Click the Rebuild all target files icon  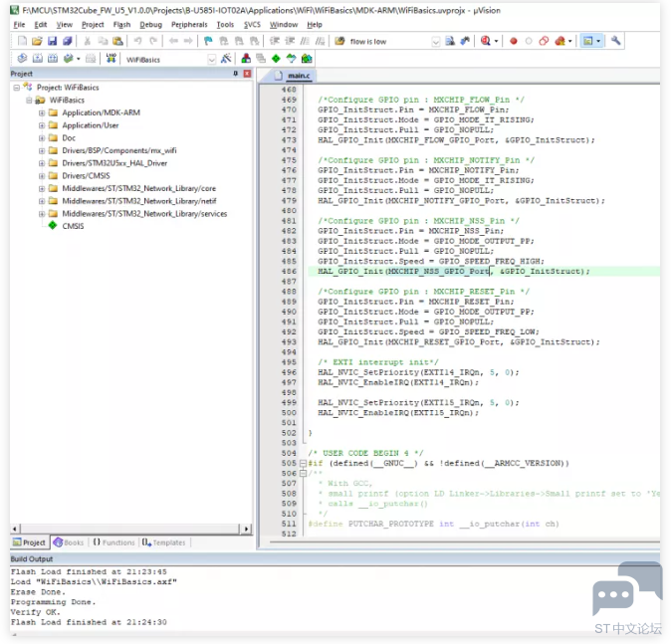[x=53, y=59]
